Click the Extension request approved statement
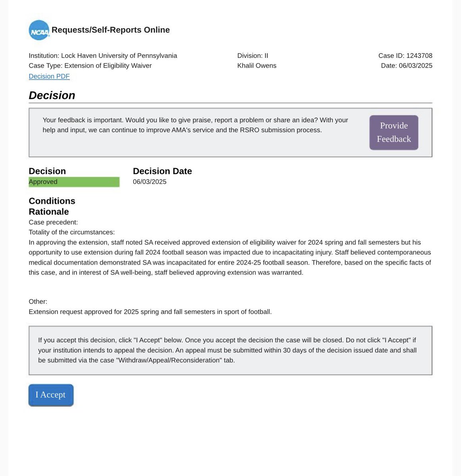Image resolution: width=461 pixels, height=476 pixels. click(150, 312)
